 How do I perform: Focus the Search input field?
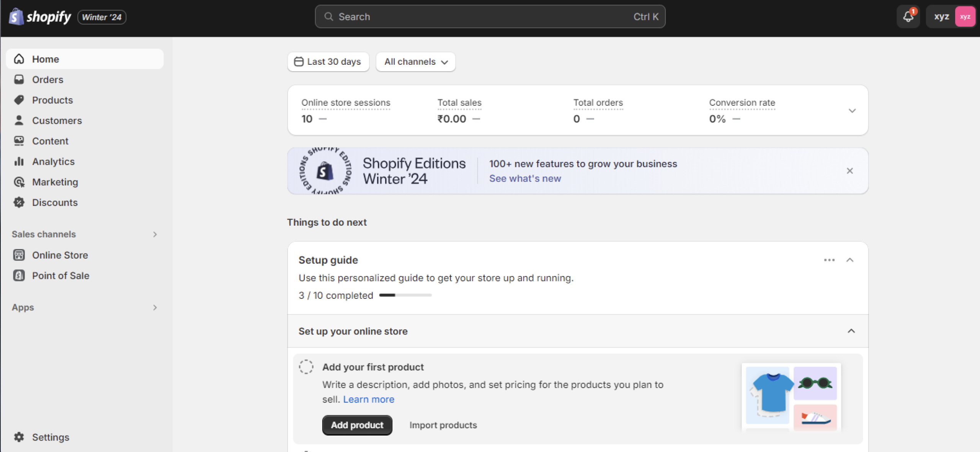click(490, 16)
